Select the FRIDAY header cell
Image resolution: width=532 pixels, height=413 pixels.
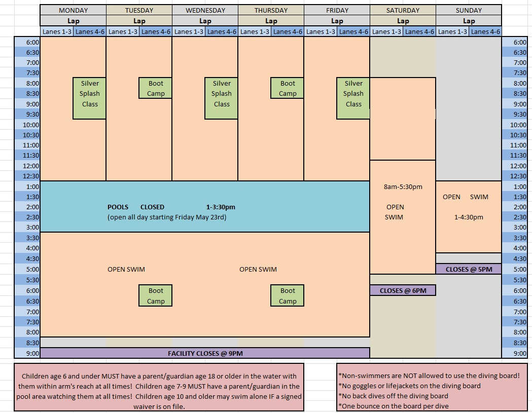pyautogui.click(x=337, y=10)
